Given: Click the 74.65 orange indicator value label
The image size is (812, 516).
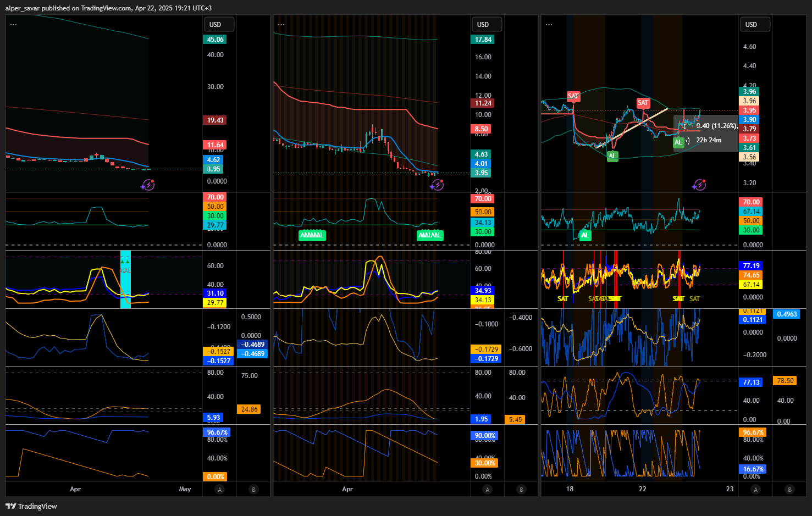Looking at the screenshot, I should [752, 275].
